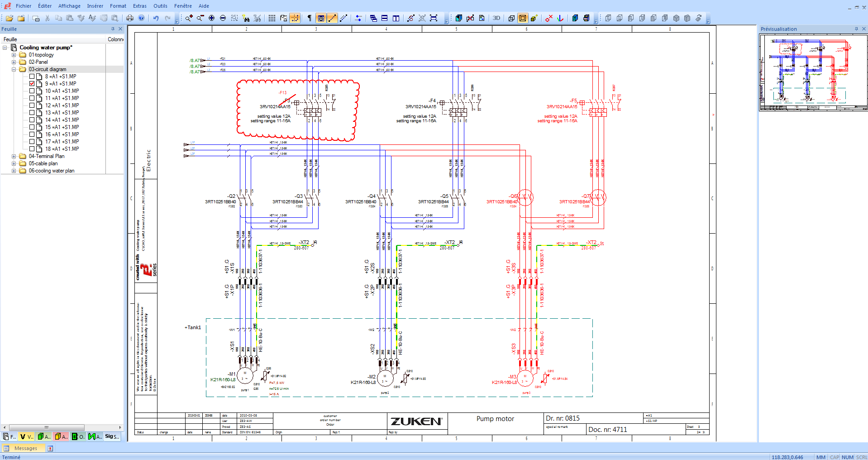Click the Prévisualisation thumbnail preview
This screenshot has height=460, width=868.
click(813, 72)
